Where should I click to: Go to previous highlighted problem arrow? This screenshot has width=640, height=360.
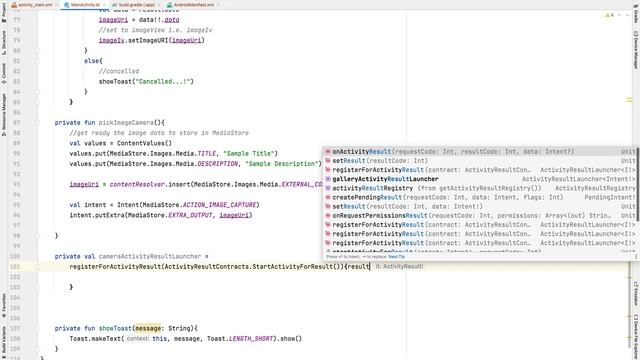tap(620, 15)
